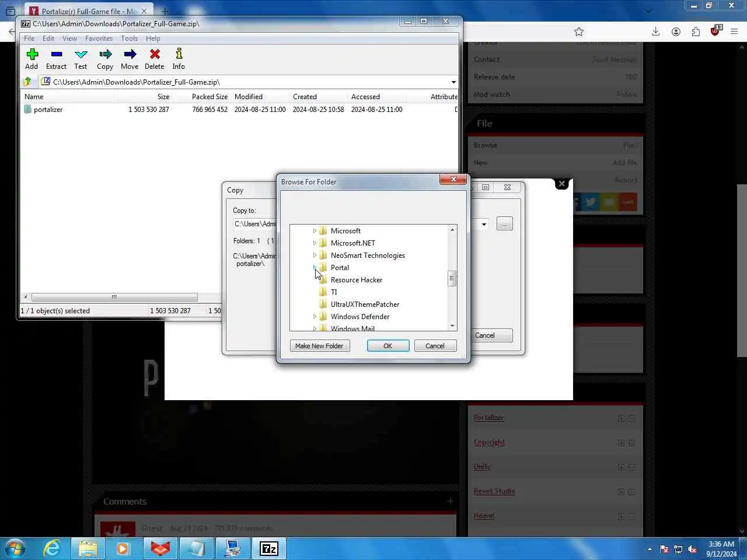This screenshot has height=560, width=747.
Task: Click the folder tree scroll up arrow
Action: (x=452, y=230)
